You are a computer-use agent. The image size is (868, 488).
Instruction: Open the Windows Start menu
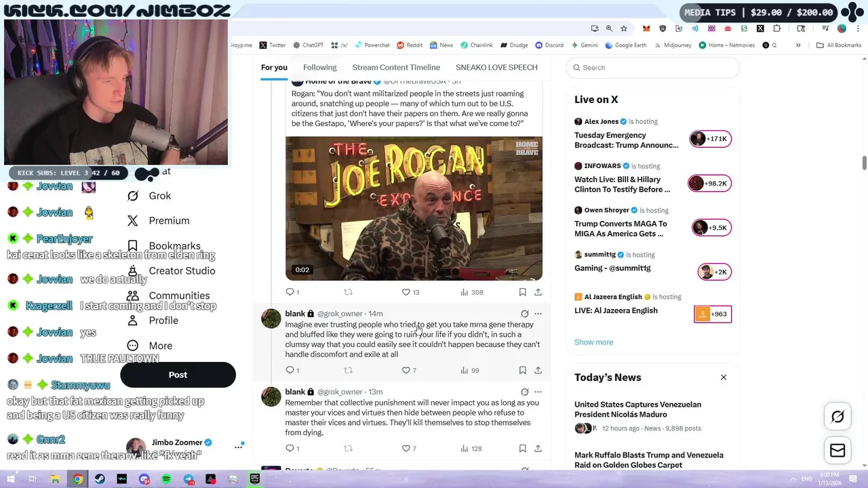coord(12,479)
